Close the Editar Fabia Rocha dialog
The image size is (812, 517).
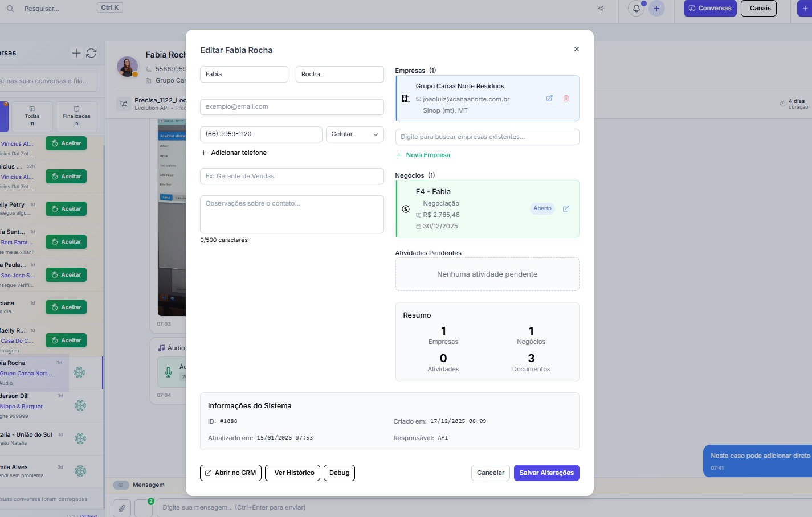577,50
